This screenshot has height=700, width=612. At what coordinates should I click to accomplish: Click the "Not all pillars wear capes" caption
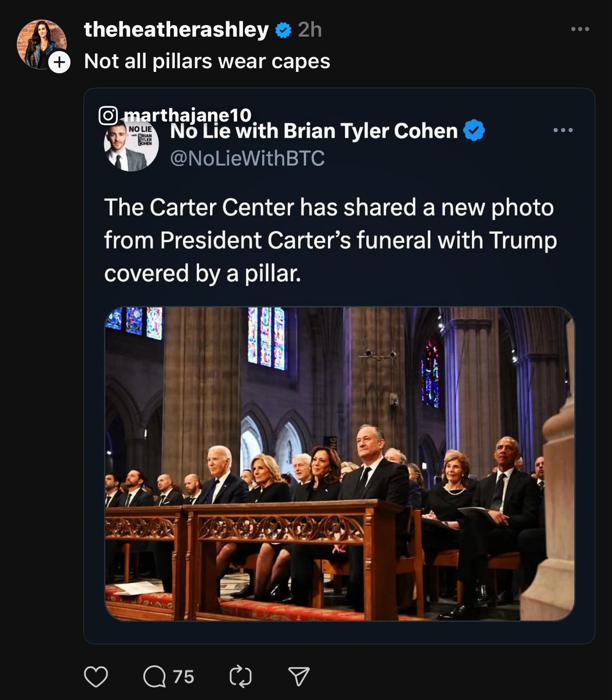pyautogui.click(x=207, y=61)
